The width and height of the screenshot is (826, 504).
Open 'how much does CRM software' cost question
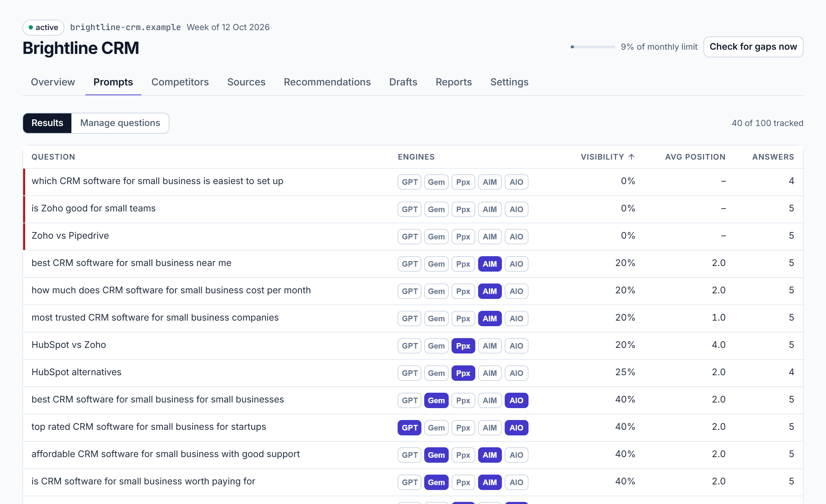pos(171,290)
